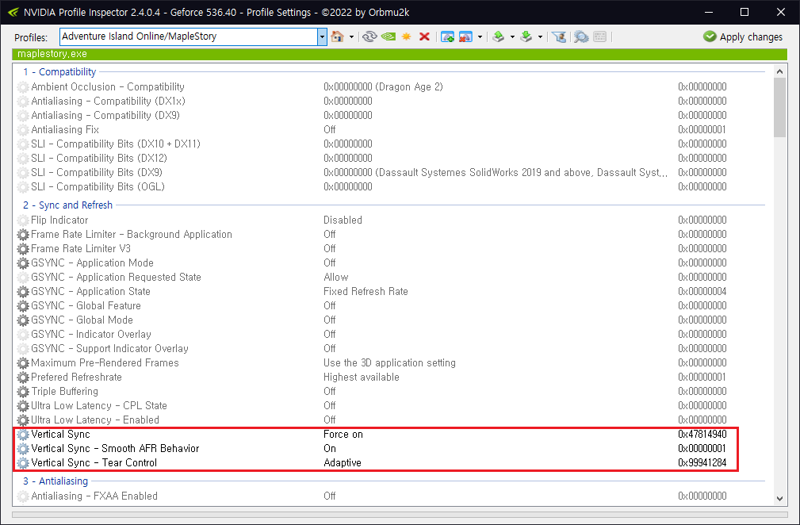The width and height of the screenshot is (800, 525).
Task: Click the refresh current profile icon
Action: pos(369,37)
